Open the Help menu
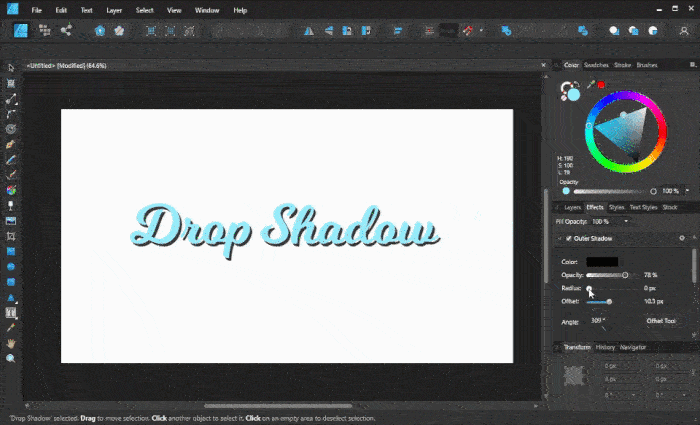The width and height of the screenshot is (700, 425). (240, 10)
